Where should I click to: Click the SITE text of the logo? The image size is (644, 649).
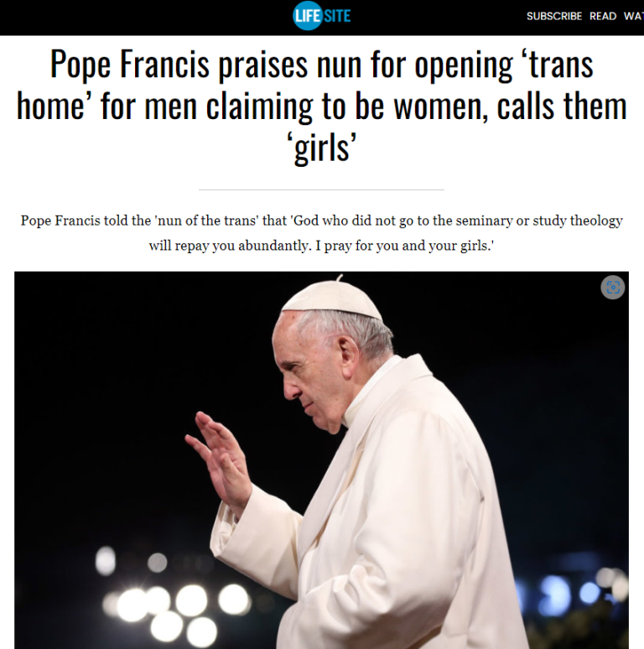(x=337, y=16)
